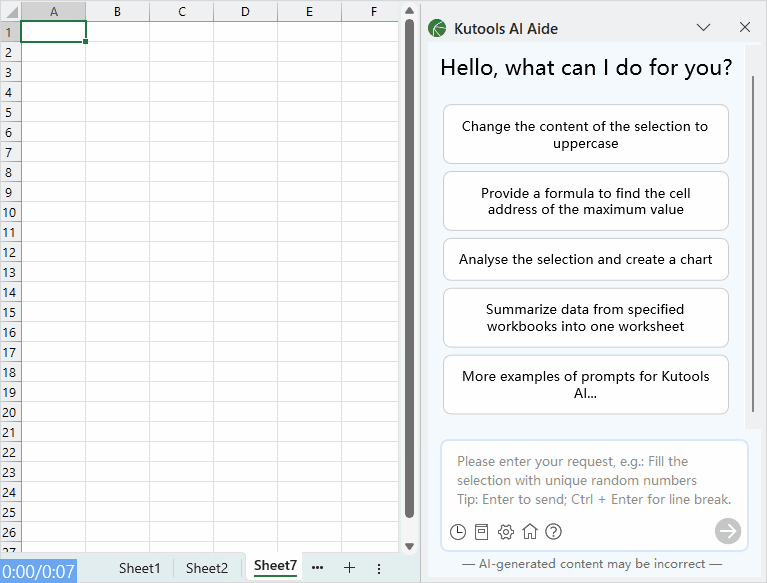Expand Kutools AI Aide pane options chevron
Viewport: 767px width, 583px height.
coord(703,27)
